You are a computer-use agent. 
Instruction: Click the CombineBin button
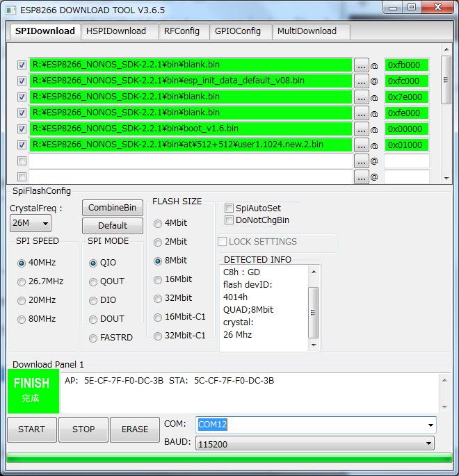pyautogui.click(x=113, y=208)
